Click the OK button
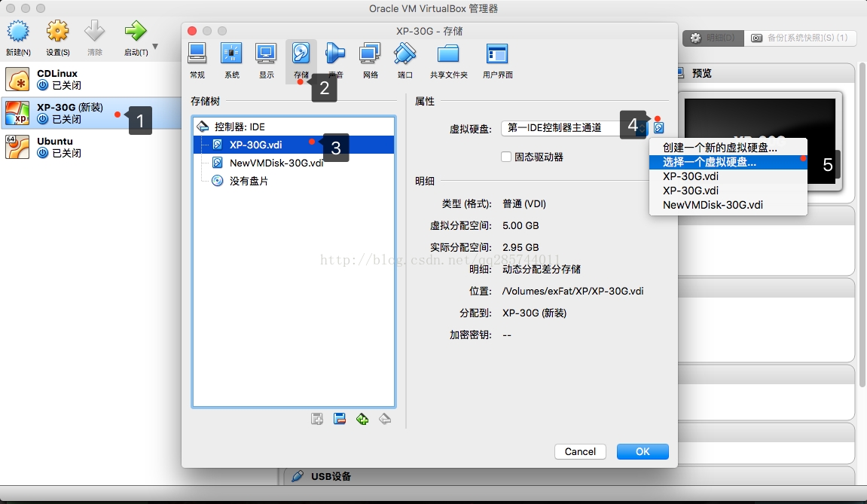The height and width of the screenshot is (504, 867). 643,451
